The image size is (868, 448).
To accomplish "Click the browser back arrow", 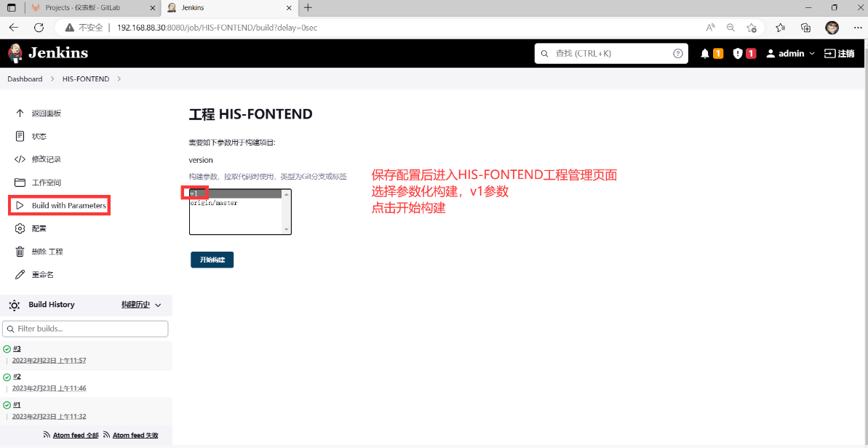I will pos(14,28).
